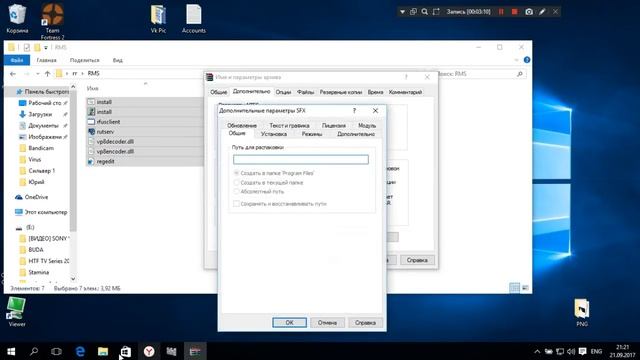Click the search magnifier in Explorer search box
Image resolution: width=640 pixels, height=360 pixels.
(x=520, y=74)
